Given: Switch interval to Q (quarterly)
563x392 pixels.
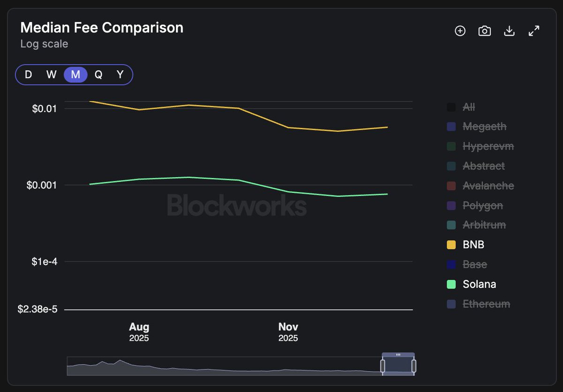Looking at the screenshot, I should 99,75.
